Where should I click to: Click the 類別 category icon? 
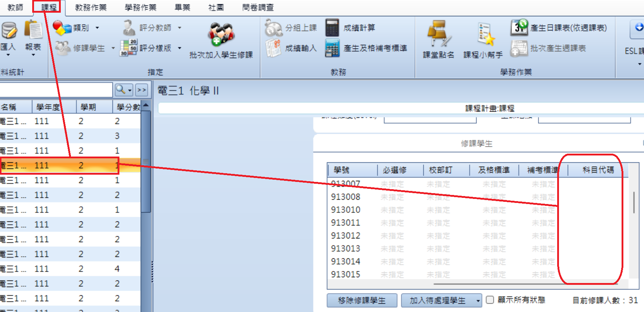pos(62,28)
